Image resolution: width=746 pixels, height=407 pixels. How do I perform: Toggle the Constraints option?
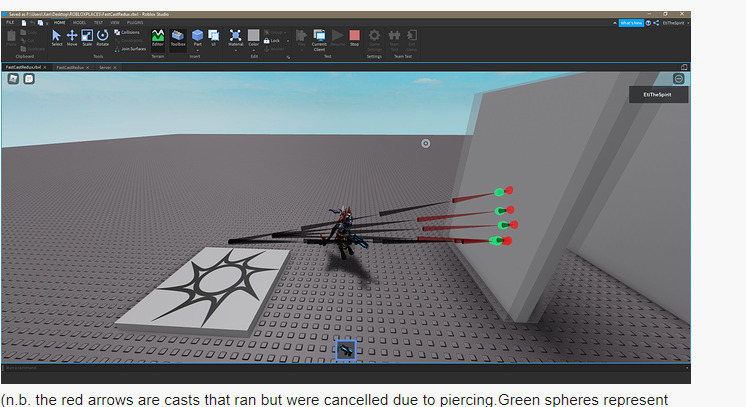point(128,41)
